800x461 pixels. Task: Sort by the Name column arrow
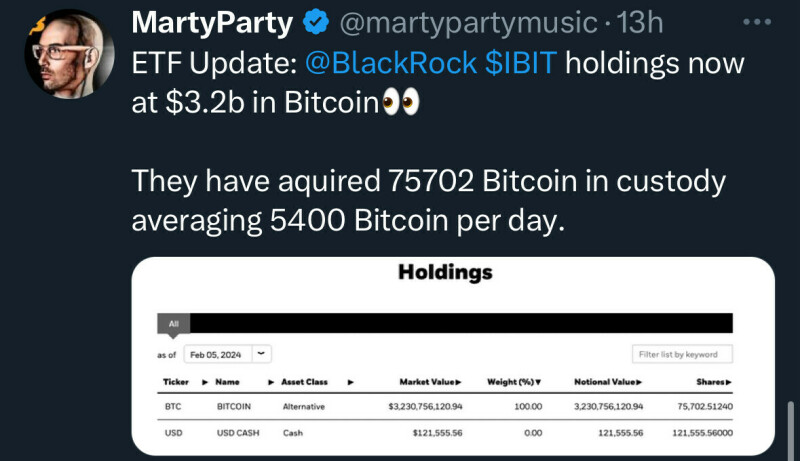click(x=271, y=382)
